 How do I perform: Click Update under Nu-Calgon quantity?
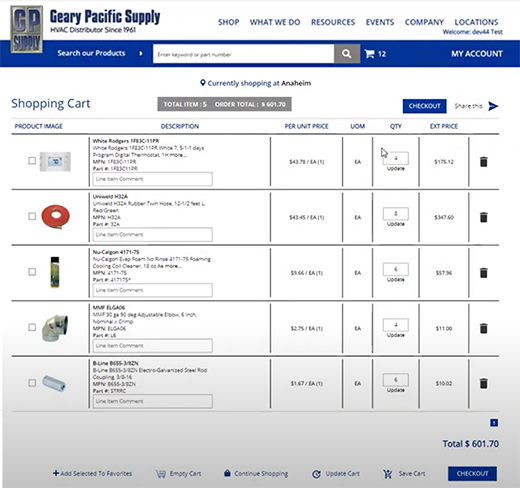point(396,280)
